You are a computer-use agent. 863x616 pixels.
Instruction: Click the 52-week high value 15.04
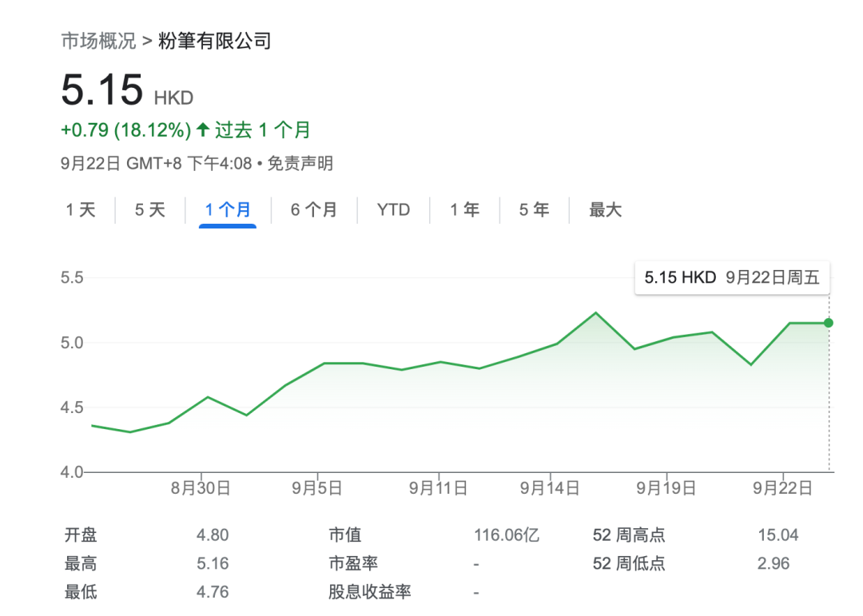778,535
